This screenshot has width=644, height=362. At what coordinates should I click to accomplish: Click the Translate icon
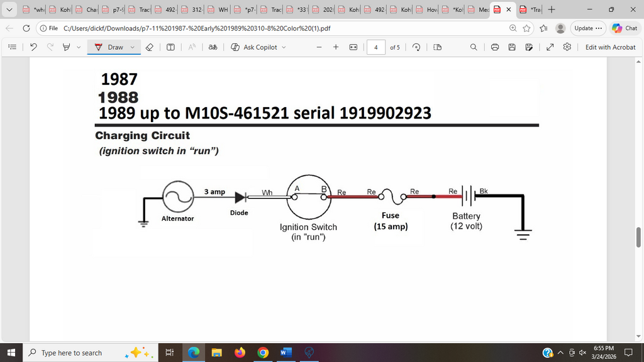point(213,47)
